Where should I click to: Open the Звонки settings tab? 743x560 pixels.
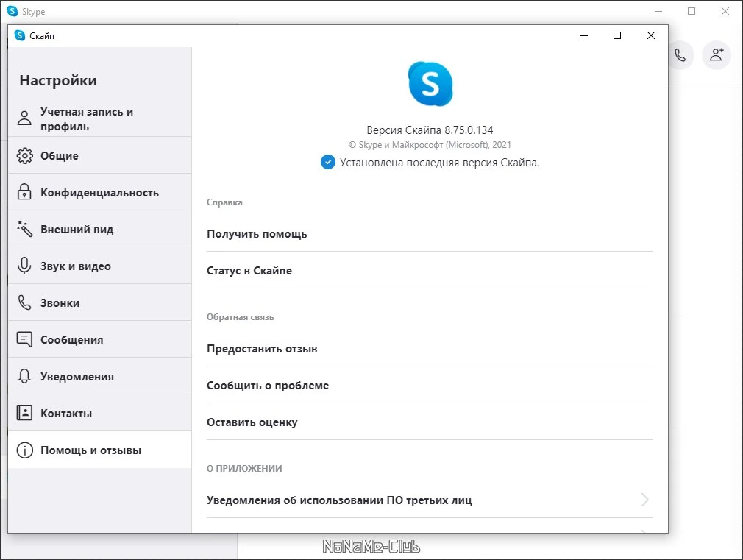point(100,302)
